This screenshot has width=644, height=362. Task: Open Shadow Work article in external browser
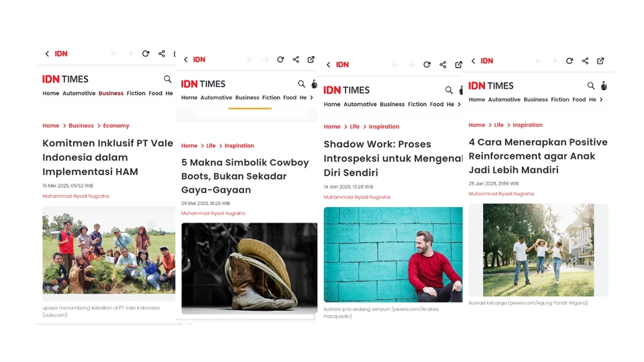point(458,65)
